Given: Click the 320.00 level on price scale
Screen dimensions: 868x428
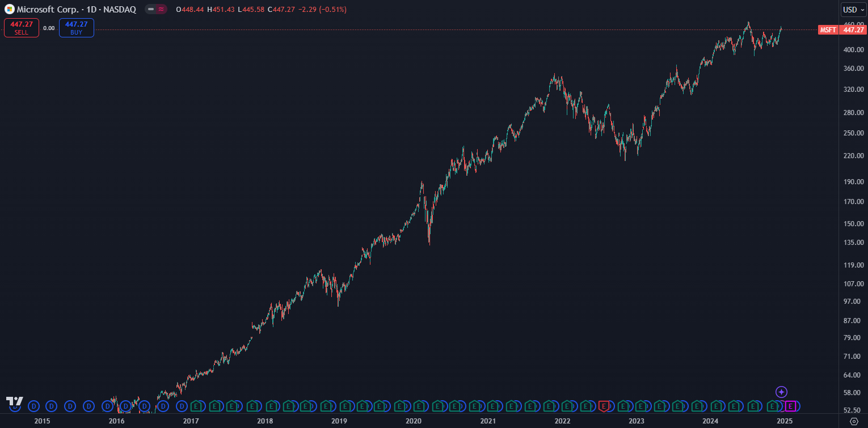Looking at the screenshot, I should click(x=853, y=90).
